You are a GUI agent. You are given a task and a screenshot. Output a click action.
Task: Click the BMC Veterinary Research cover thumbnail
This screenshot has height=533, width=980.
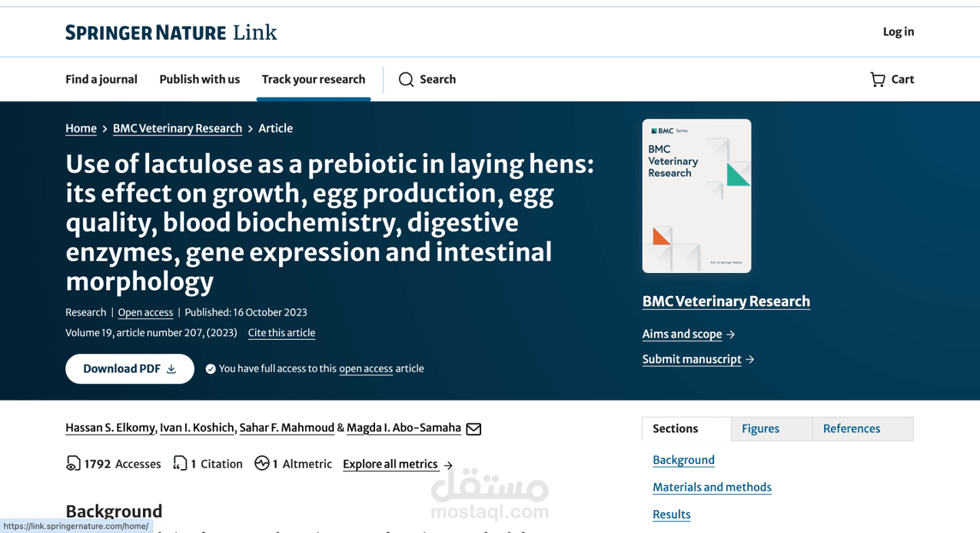click(x=696, y=196)
